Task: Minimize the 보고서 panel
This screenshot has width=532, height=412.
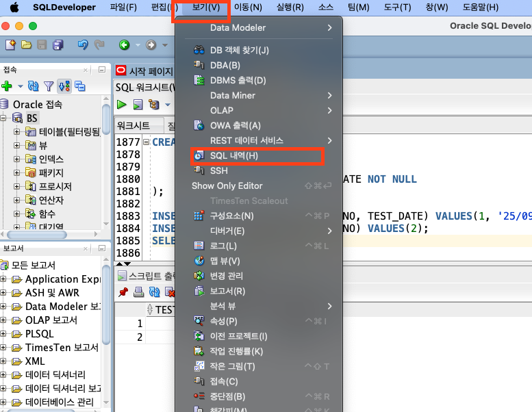Action: coord(102,248)
